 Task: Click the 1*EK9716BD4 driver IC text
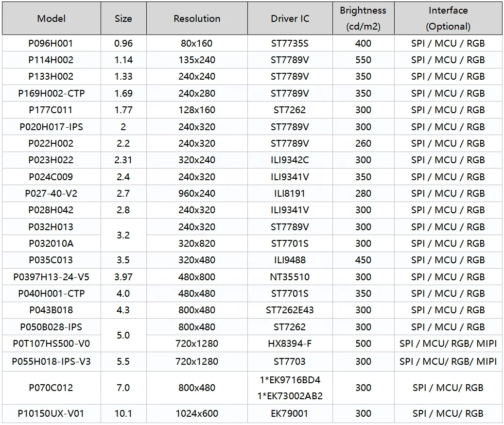point(289,379)
